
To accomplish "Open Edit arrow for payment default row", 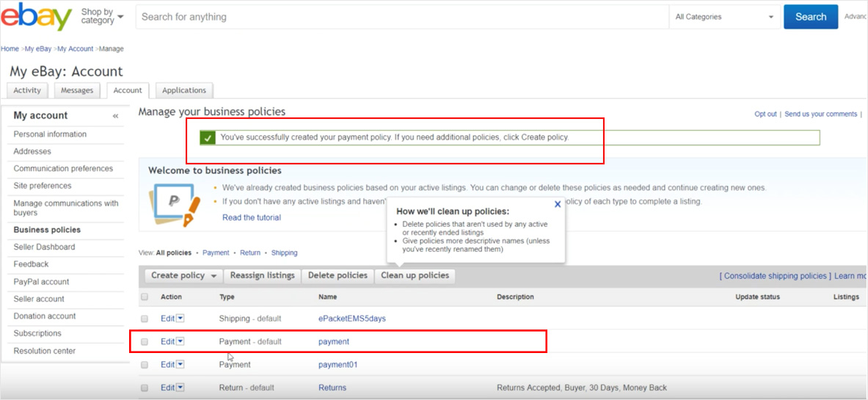I will [x=180, y=342].
